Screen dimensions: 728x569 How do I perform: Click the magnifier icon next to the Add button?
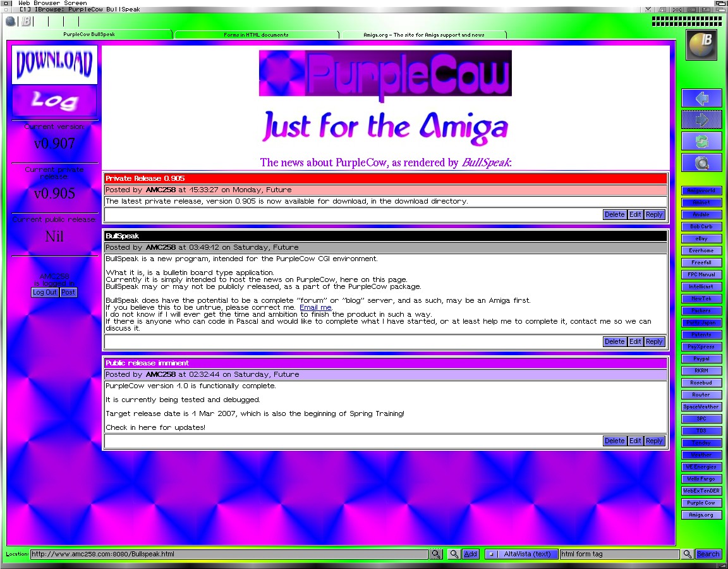coord(454,554)
